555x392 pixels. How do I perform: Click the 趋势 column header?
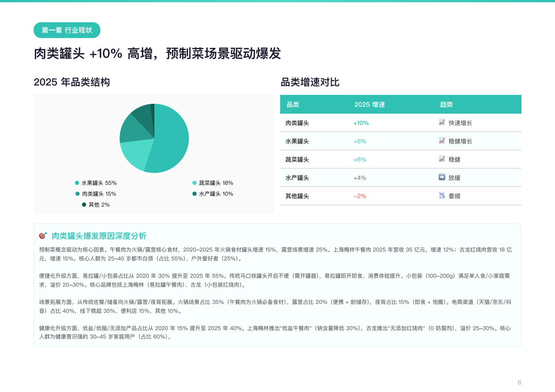446,105
